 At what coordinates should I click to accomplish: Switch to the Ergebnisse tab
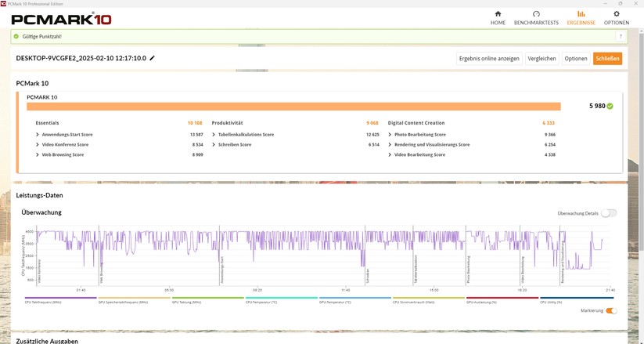coord(581,17)
